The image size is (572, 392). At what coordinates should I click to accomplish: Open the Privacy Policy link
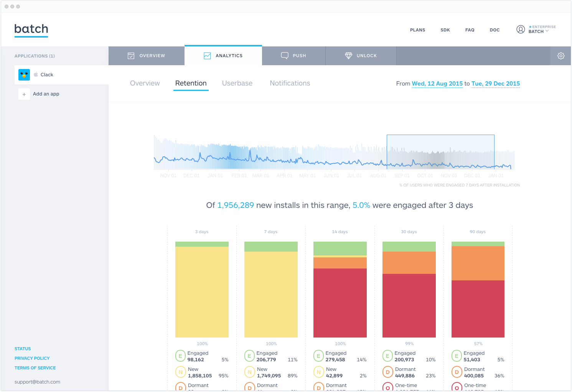pos(32,358)
